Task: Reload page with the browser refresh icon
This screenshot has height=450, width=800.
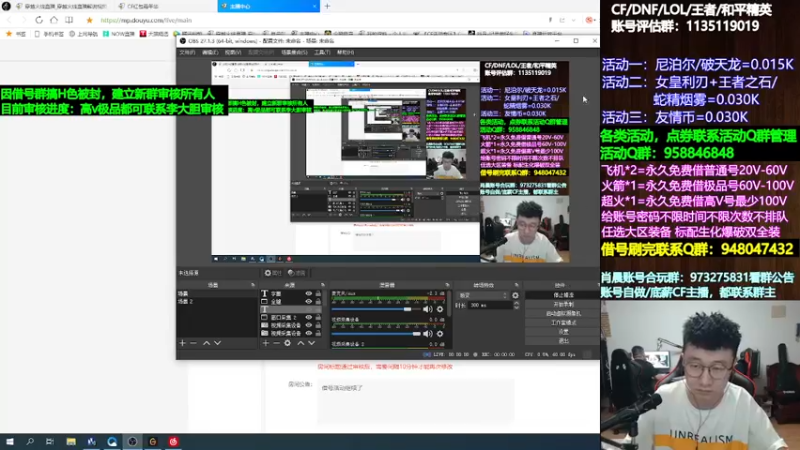Action: [x=39, y=20]
